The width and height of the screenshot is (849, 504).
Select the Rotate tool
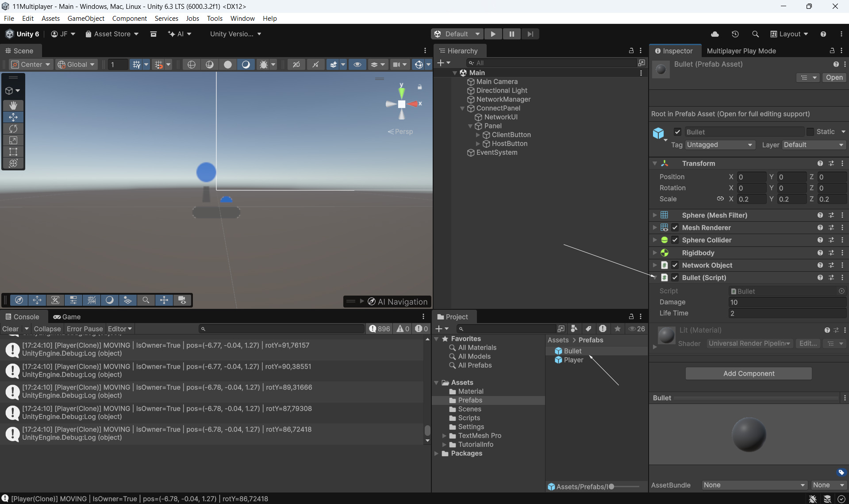13,129
